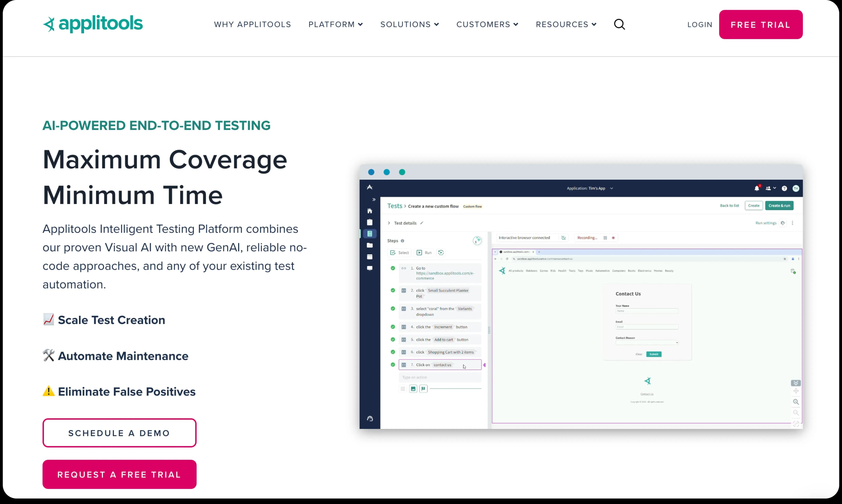842x504 pixels.
Task: Mute the microphone next to Interactive browser connected
Action: point(564,238)
